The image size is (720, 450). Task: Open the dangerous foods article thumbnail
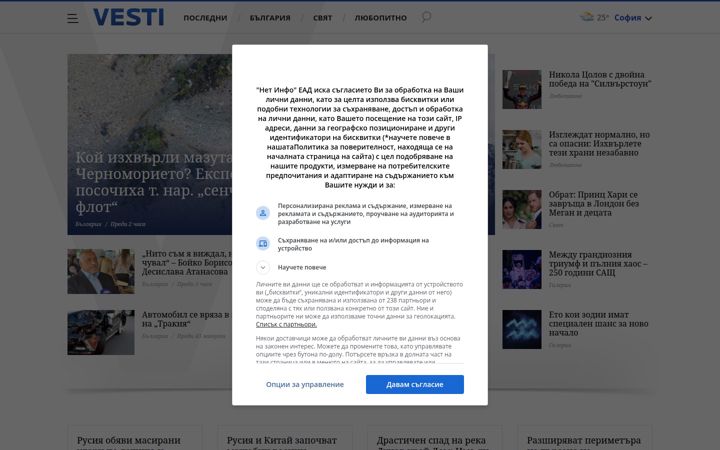pyautogui.click(x=522, y=149)
